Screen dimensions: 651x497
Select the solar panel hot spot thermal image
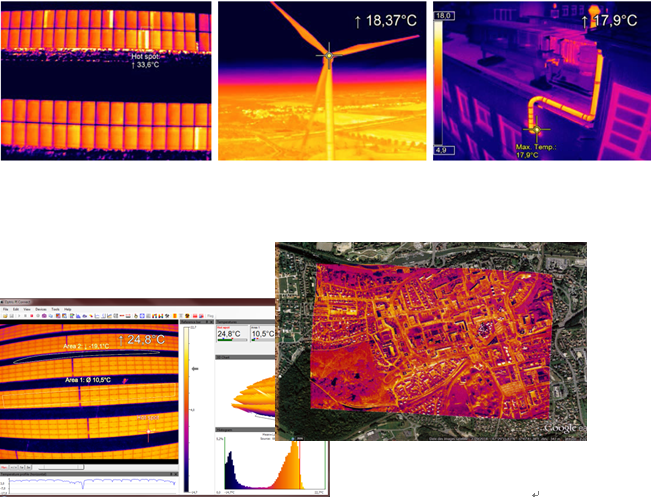(106, 80)
